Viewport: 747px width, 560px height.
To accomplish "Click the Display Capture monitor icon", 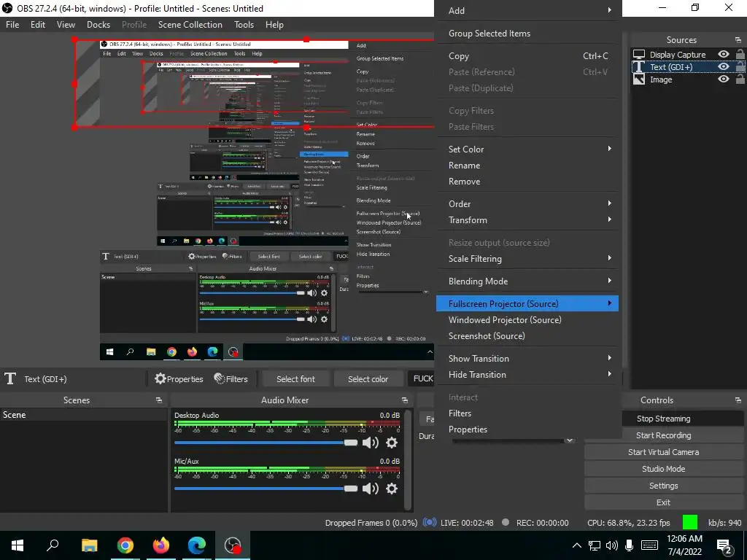I will [x=639, y=54].
